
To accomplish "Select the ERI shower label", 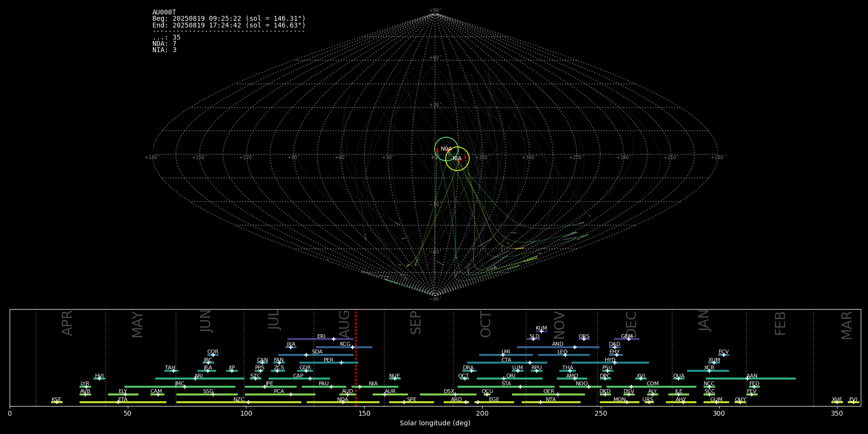I will point(321,337).
